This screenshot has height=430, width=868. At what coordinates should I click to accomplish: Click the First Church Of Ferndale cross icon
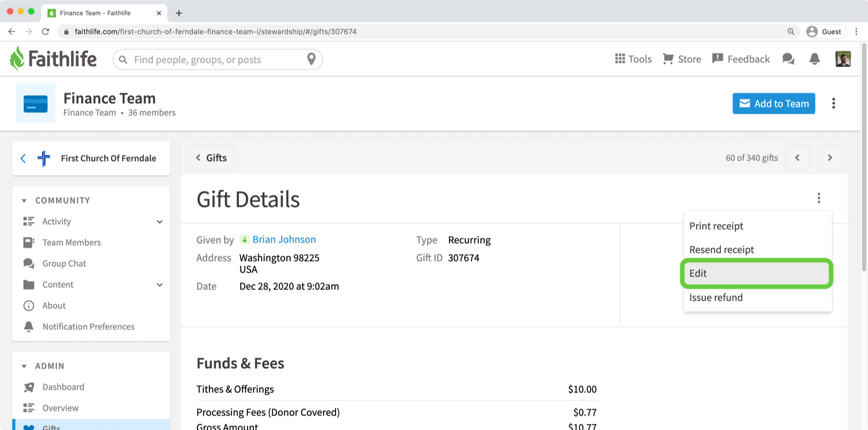44,158
